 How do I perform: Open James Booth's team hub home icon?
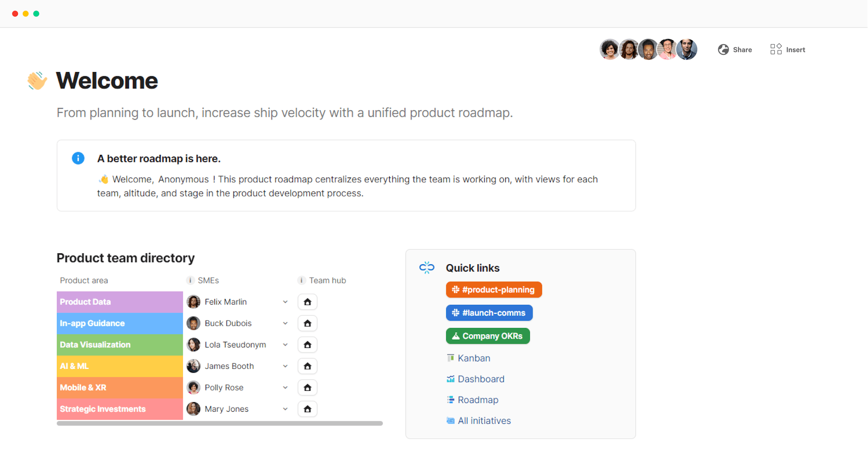click(x=307, y=366)
